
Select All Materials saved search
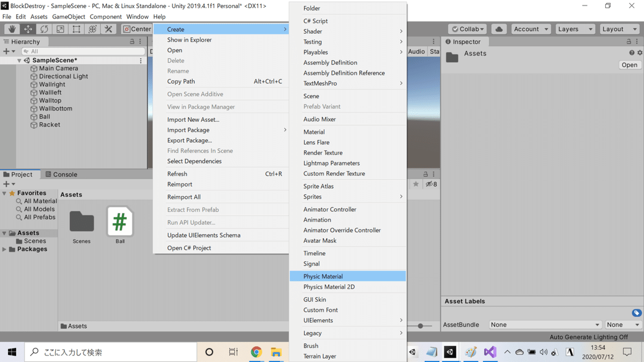tap(36, 201)
